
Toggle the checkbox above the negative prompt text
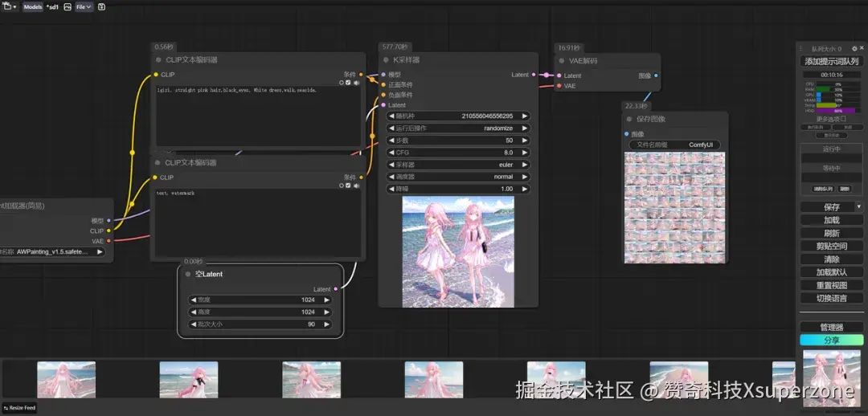point(348,186)
